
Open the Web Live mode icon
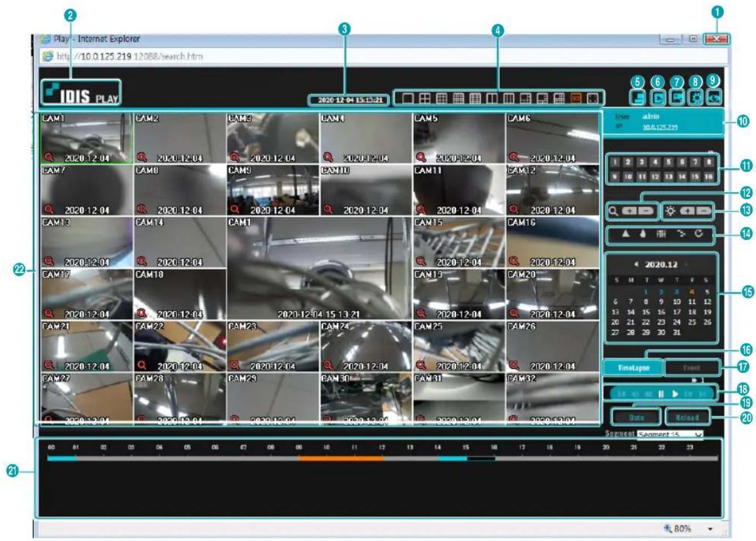637,98
